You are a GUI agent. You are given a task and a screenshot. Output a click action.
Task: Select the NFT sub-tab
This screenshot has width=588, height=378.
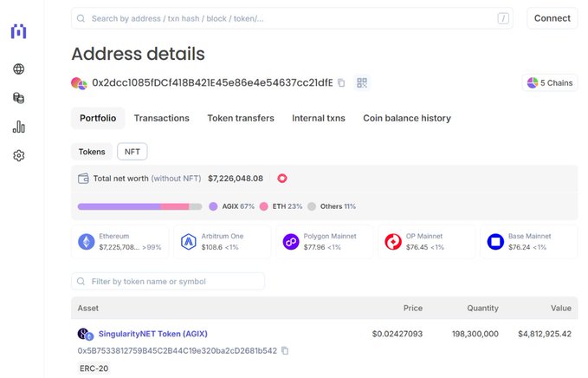coord(132,152)
